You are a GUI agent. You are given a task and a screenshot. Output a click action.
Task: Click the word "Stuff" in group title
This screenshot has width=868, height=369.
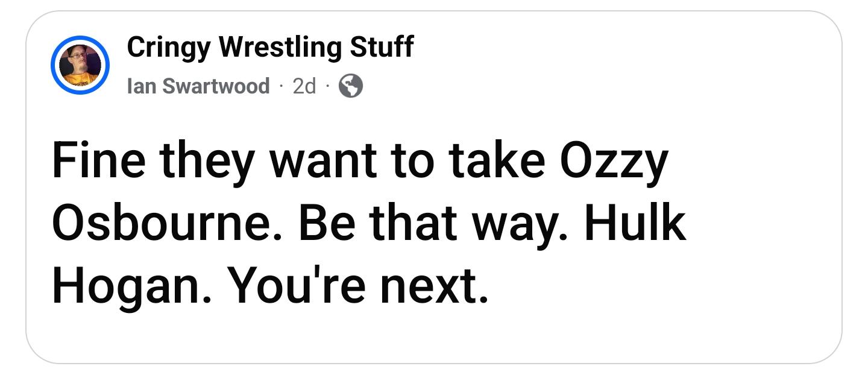(x=382, y=47)
